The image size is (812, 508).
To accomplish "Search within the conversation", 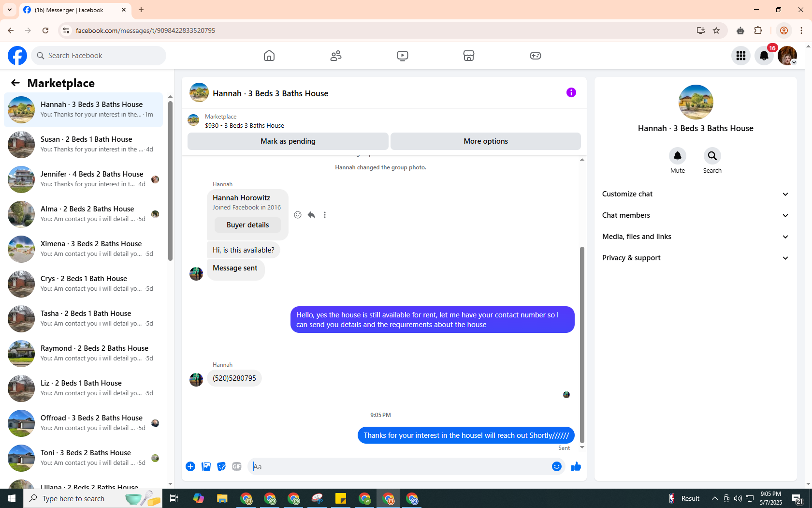I will (712, 156).
